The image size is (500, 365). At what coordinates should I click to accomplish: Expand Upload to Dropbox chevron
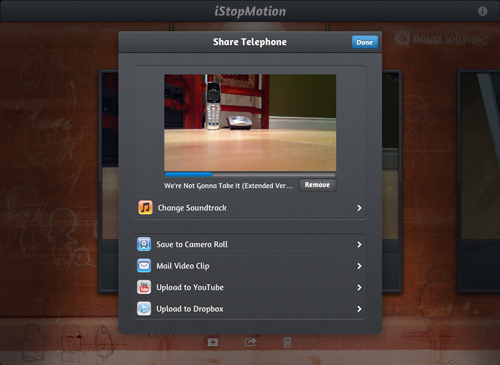(359, 309)
